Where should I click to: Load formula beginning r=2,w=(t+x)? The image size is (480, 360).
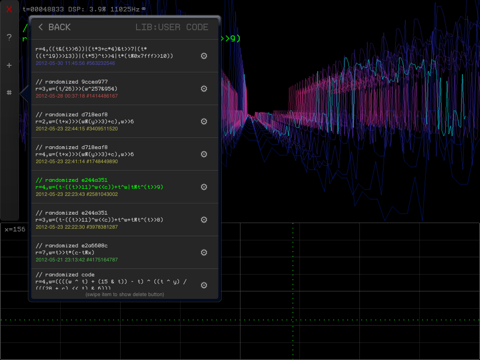85,121
